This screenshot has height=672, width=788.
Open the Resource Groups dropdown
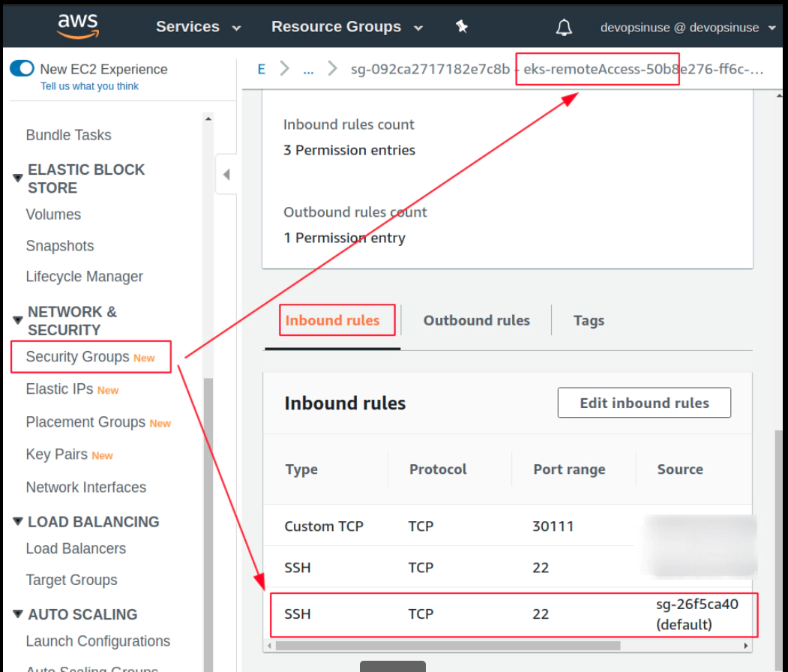pyautogui.click(x=347, y=27)
